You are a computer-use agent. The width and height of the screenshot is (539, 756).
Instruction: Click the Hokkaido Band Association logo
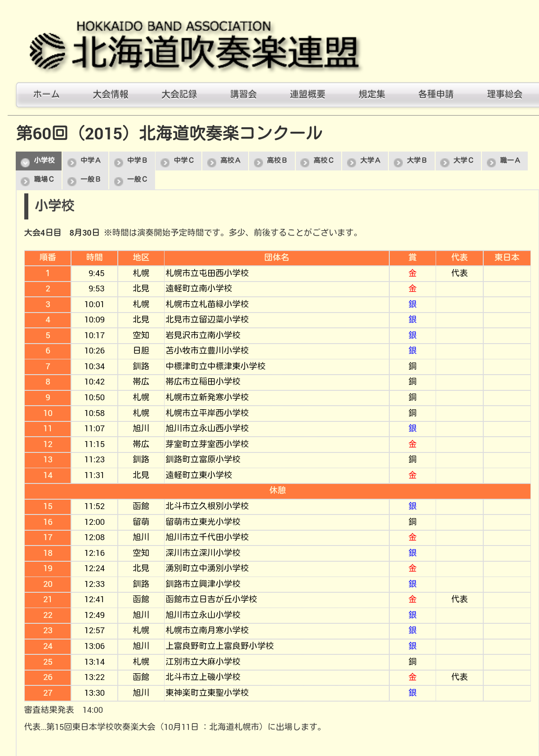click(194, 46)
